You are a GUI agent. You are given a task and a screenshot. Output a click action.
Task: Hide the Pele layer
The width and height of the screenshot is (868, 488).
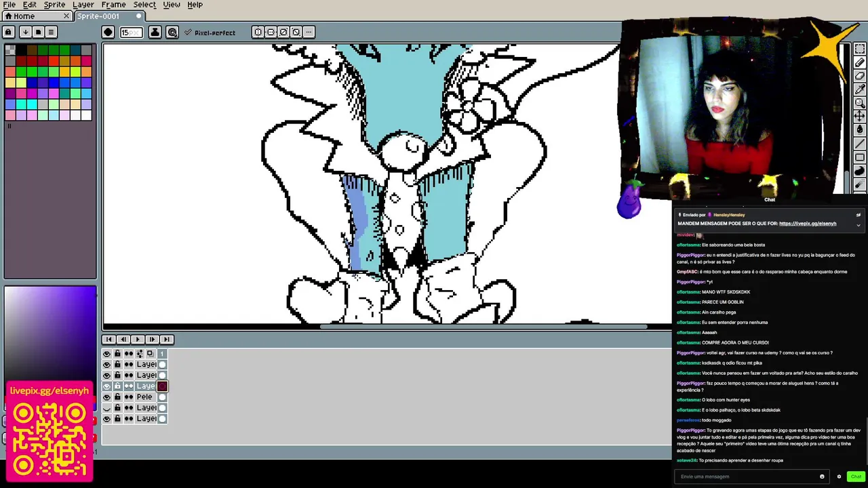click(x=106, y=396)
